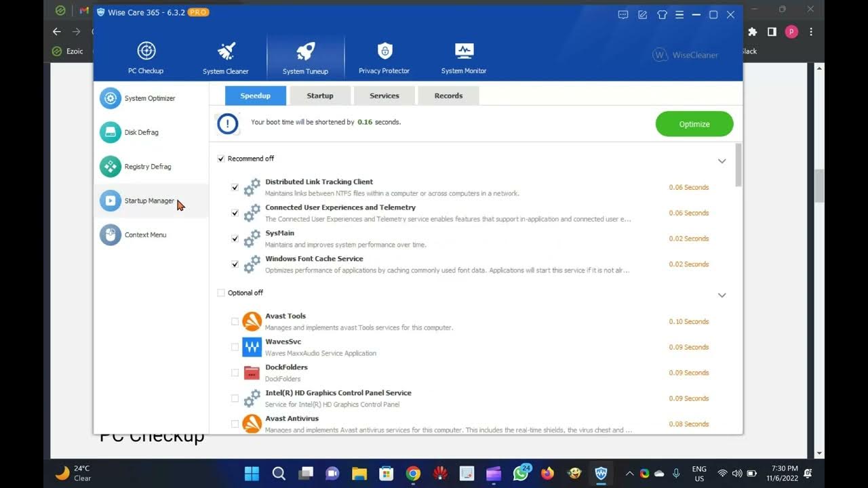Viewport: 868px width, 488px height.
Task: Select Distributed Link Tracking Client text
Action: pyautogui.click(x=319, y=182)
